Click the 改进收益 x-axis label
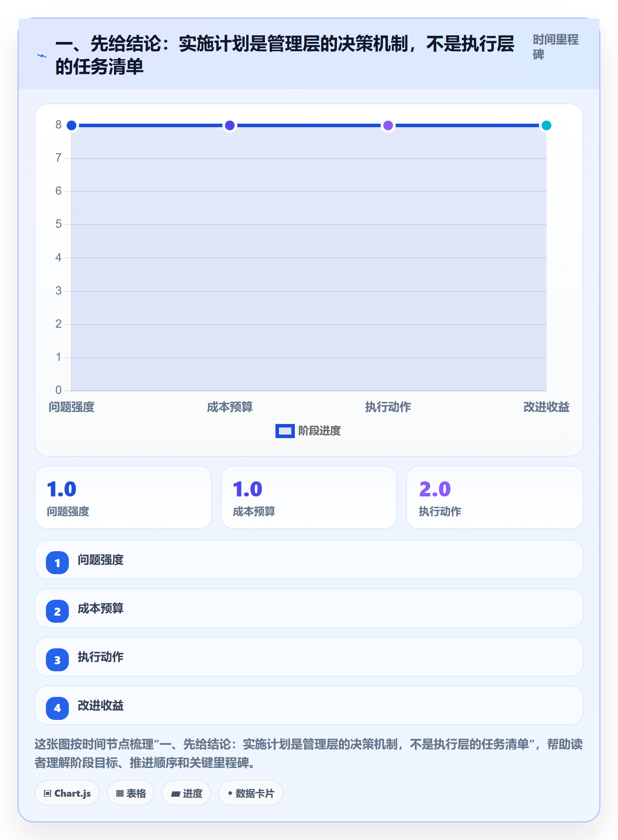 point(546,407)
